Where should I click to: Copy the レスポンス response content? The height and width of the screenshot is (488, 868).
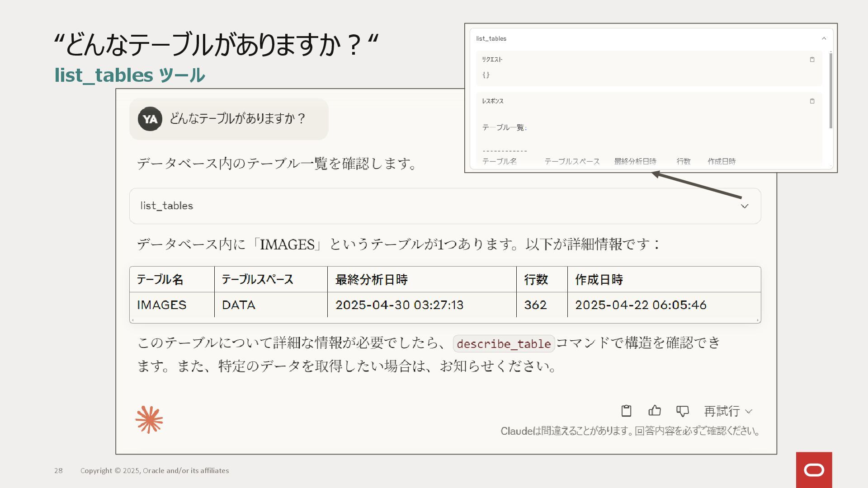click(x=812, y=101)
